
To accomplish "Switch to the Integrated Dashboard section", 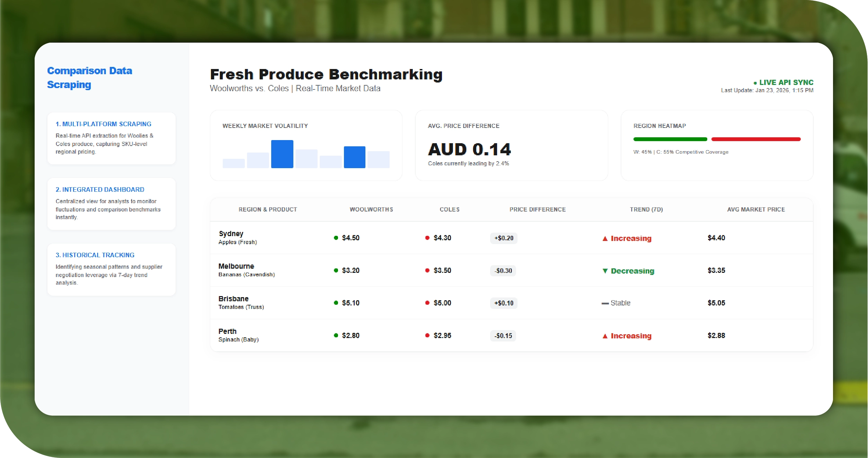I will click(111, 204).
